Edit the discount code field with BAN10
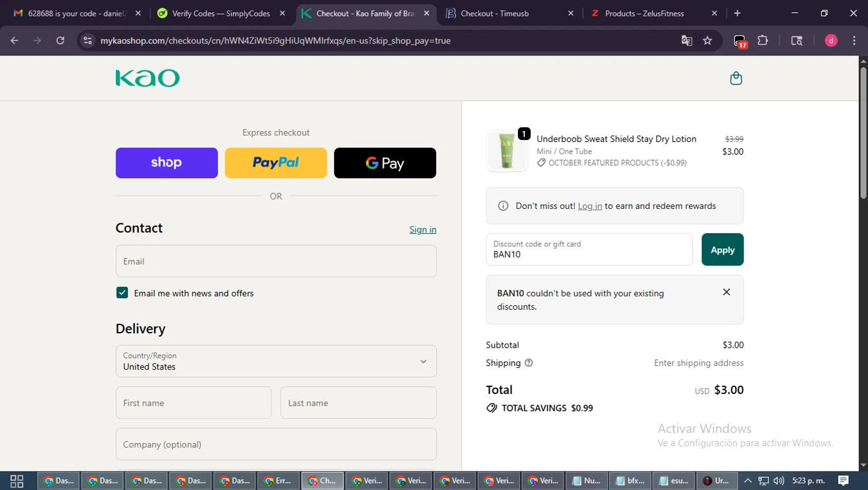This screenshot has width=868, height=490. (589, 249)
